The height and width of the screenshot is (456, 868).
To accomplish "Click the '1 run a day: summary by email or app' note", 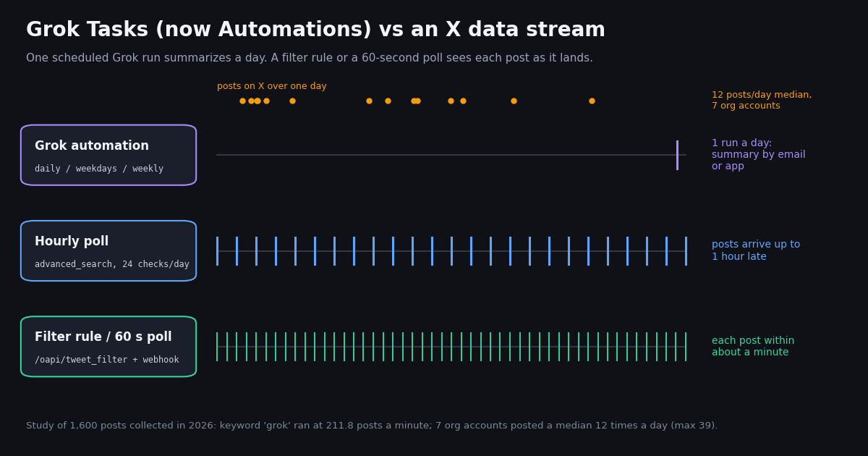I will pyautogui.click(x=759, y=155).
